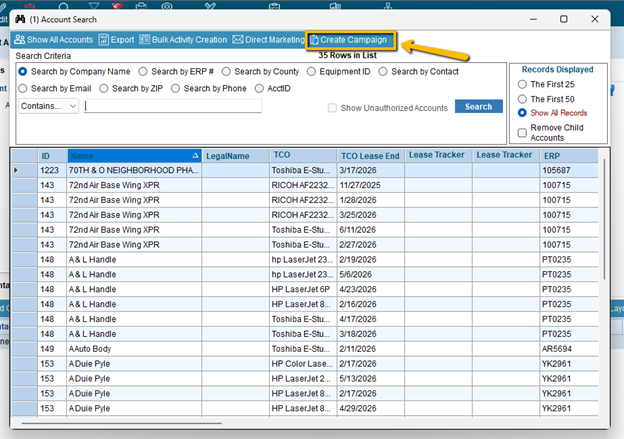Click binoculars icon in Account Search title
Image resolution: width=624 pixels, height=439 pixels.
coord(20,19)
